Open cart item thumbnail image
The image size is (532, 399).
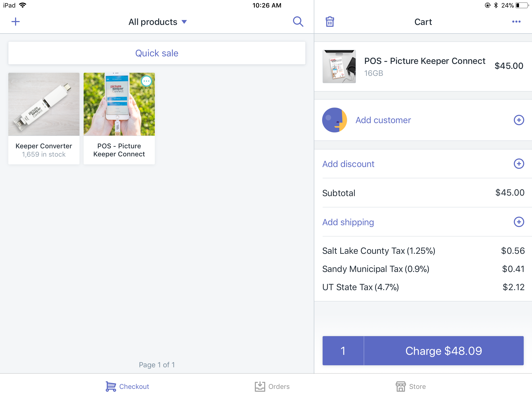[339, 66]
